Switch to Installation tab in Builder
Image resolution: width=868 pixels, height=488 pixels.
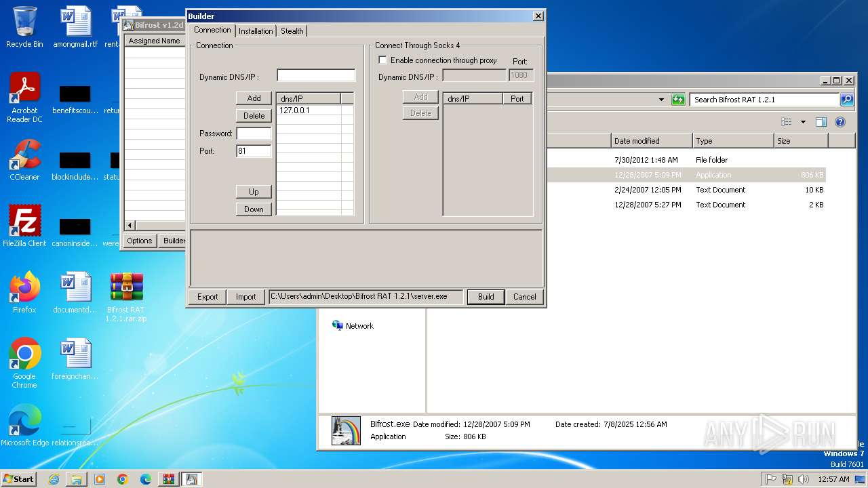(256, 31)
